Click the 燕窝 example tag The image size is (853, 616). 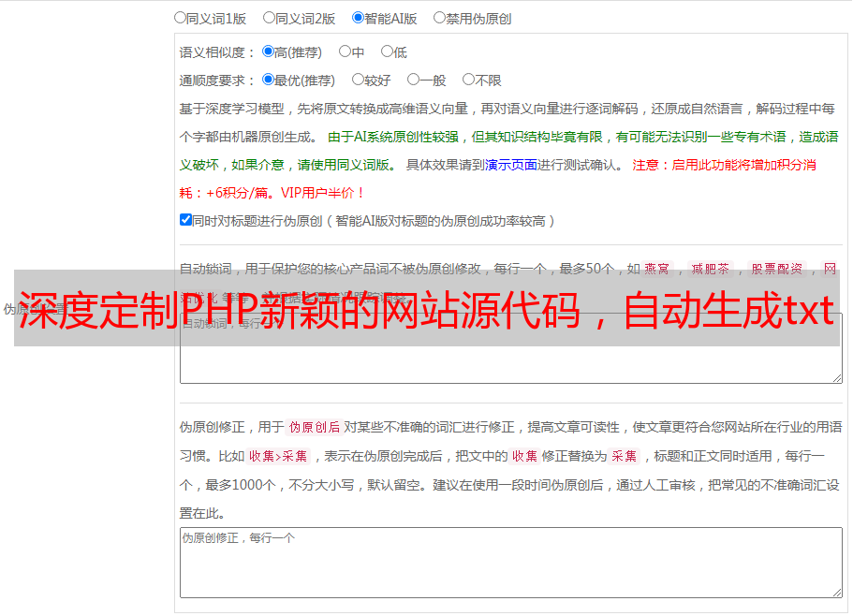click(x=656, y=269)
